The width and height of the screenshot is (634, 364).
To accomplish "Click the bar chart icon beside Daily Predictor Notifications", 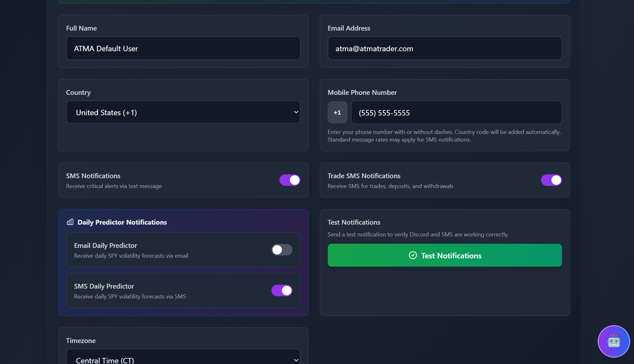I will pyautogui.click(x=70, y=222).
